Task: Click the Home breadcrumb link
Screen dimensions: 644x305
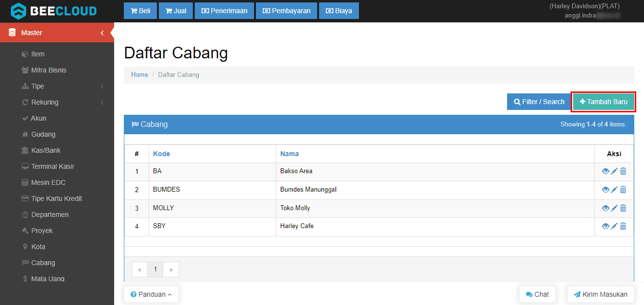Action: pos(139,75)
